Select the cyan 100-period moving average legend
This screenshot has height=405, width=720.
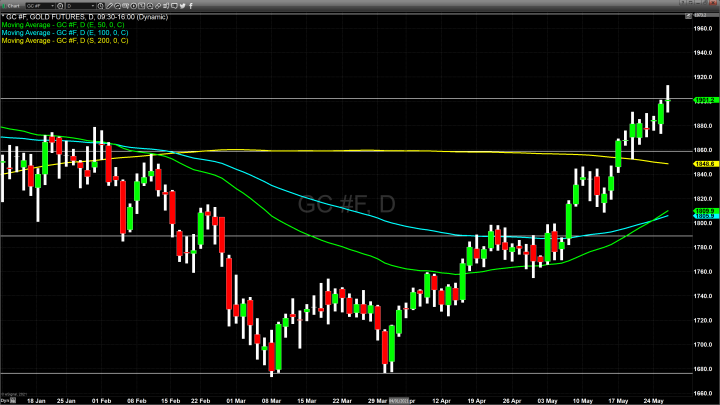[63, 31]
